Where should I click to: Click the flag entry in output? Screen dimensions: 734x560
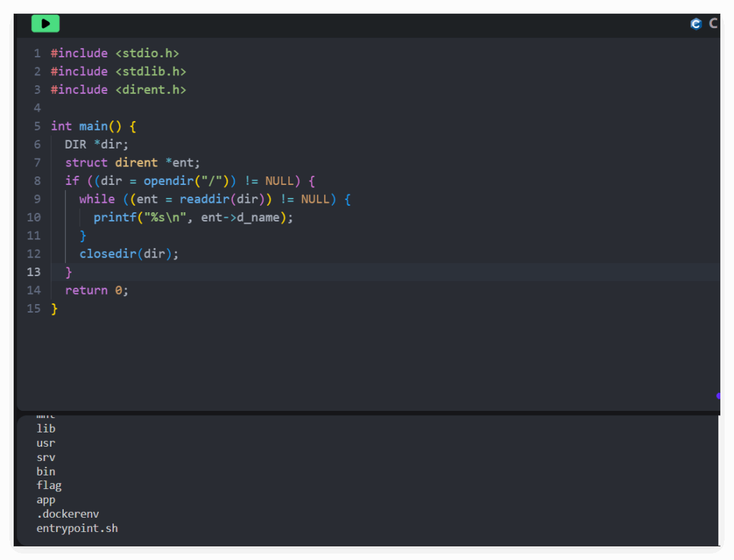(49, 485)
